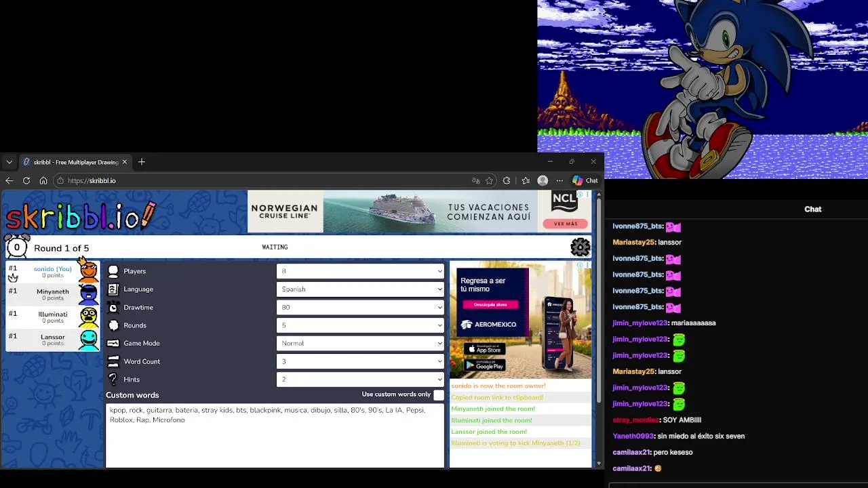868x488 pixels.
Task: Click the Chat panel header
Action: point(812,209)
